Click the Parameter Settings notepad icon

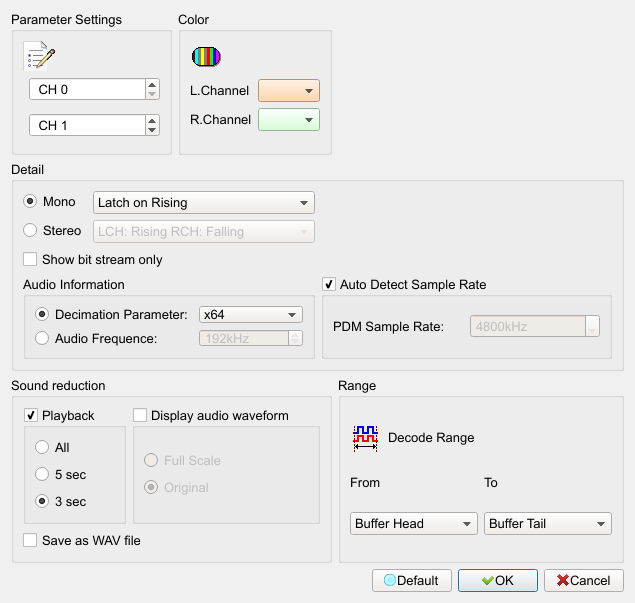pyautogui.click(x=39, y=55)
